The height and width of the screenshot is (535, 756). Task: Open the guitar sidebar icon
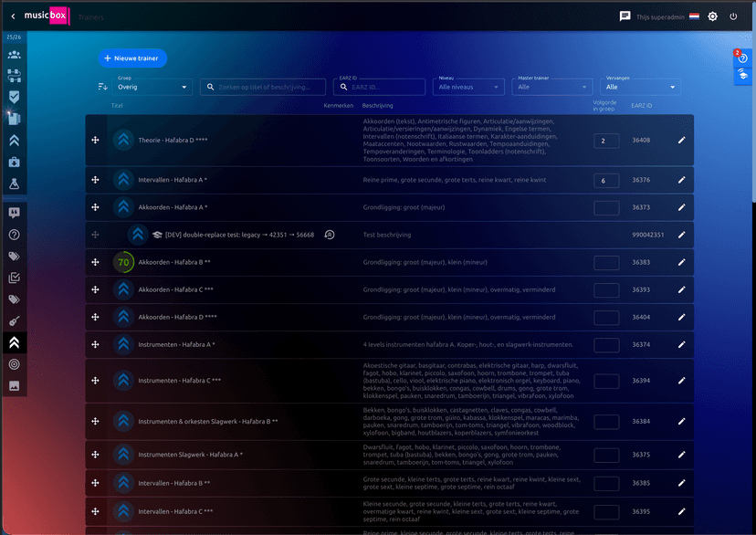click(14, 321)
